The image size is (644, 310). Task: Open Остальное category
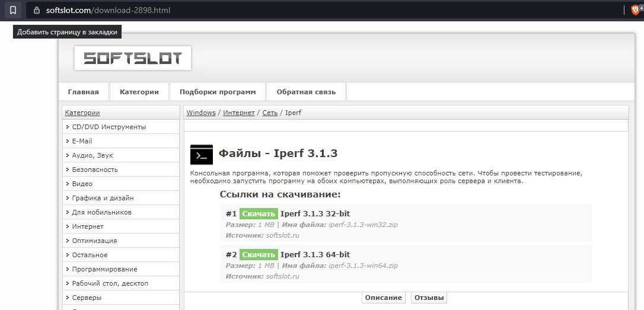[x=90, y=255]
